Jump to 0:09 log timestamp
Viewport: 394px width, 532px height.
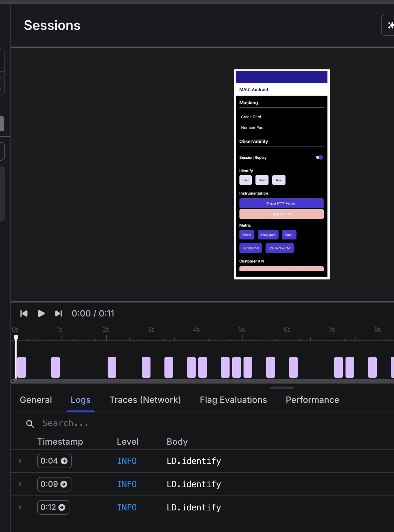coord(54,484)
